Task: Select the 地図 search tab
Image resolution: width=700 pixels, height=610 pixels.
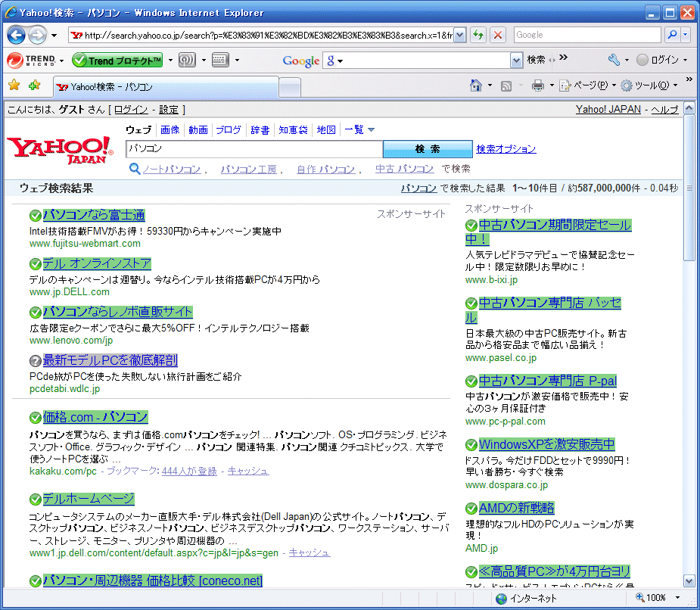Action: click(326, 129)
